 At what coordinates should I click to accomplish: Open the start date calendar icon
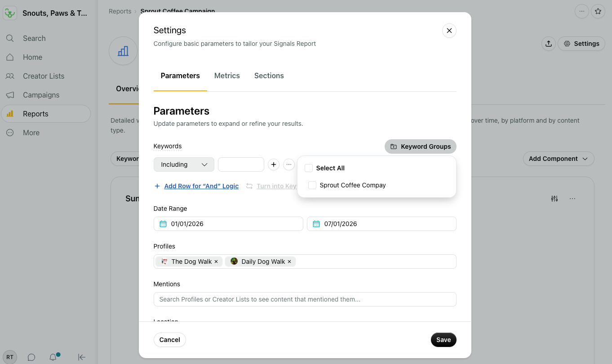[x=163, y=224]
